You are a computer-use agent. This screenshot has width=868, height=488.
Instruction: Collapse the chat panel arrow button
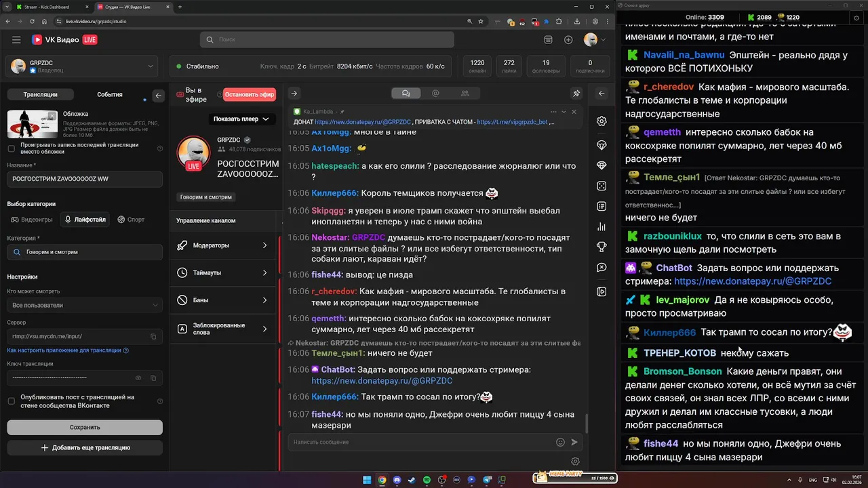[x=294, y=94]
